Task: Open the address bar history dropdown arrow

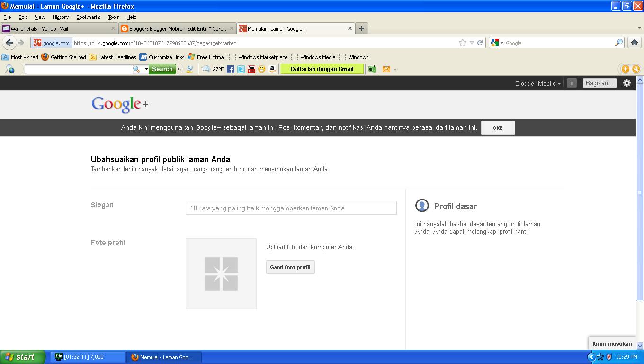Action: pos(472,43)
